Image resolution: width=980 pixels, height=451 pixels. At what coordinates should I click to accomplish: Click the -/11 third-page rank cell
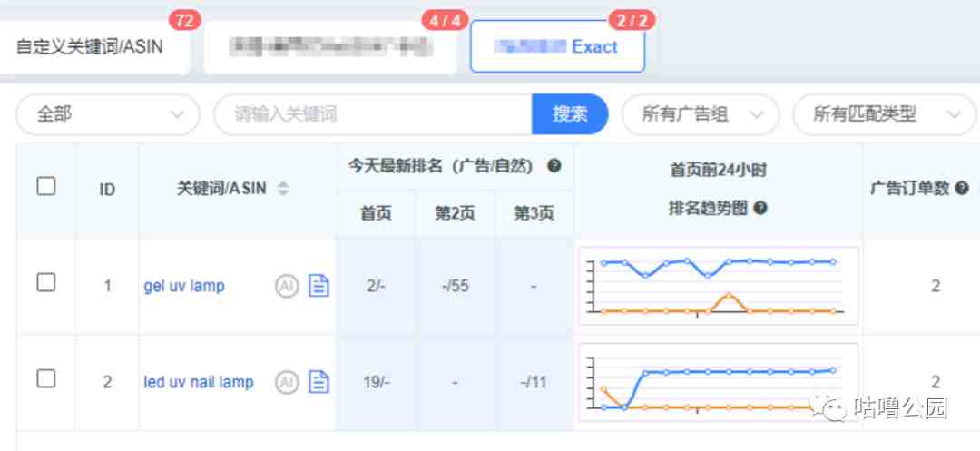pyautogui.click(x=534, y=382)
